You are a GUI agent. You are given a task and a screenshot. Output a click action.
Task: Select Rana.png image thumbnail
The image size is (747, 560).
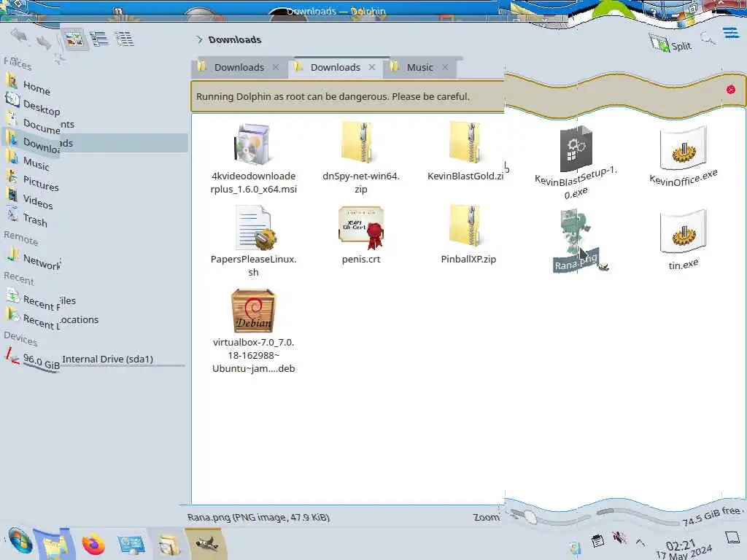[575, 231]
